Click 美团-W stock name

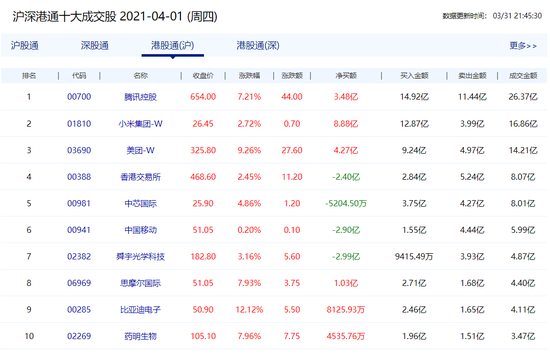pos(140,151)
